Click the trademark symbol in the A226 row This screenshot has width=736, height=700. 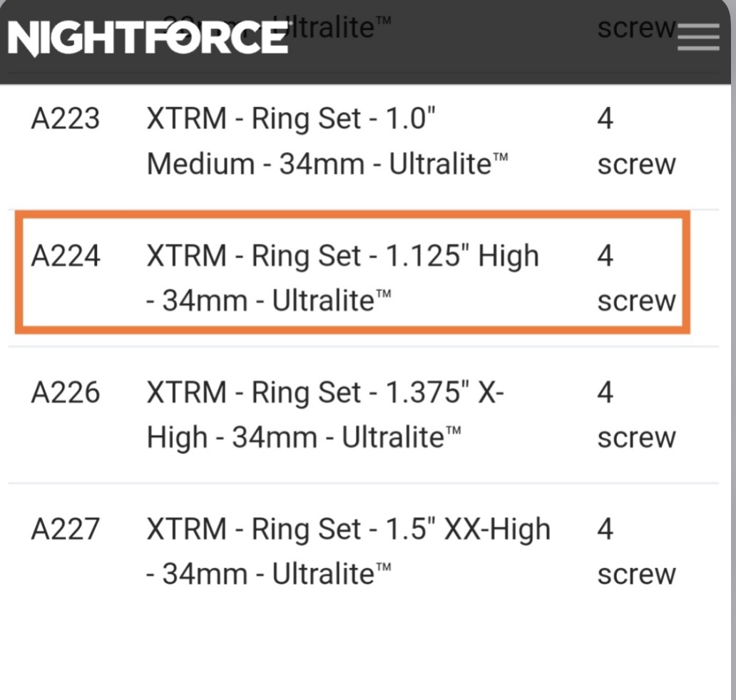(x=453, y=432)
